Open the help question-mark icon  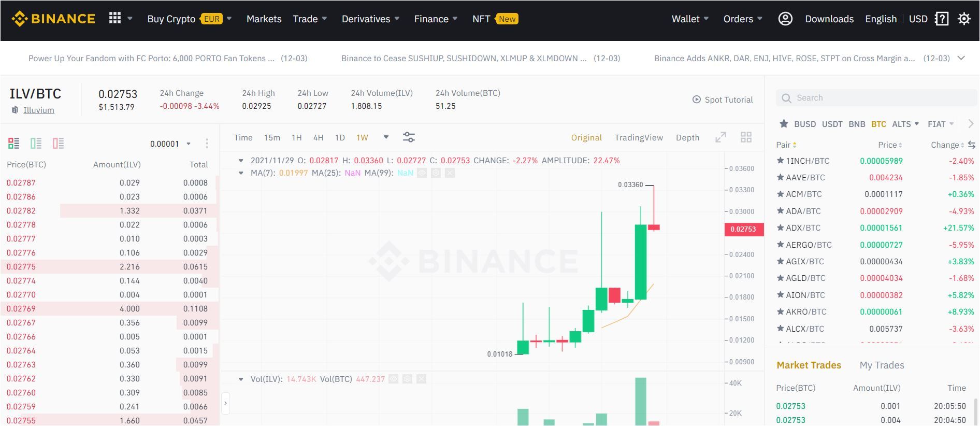[x=942, y=19]
